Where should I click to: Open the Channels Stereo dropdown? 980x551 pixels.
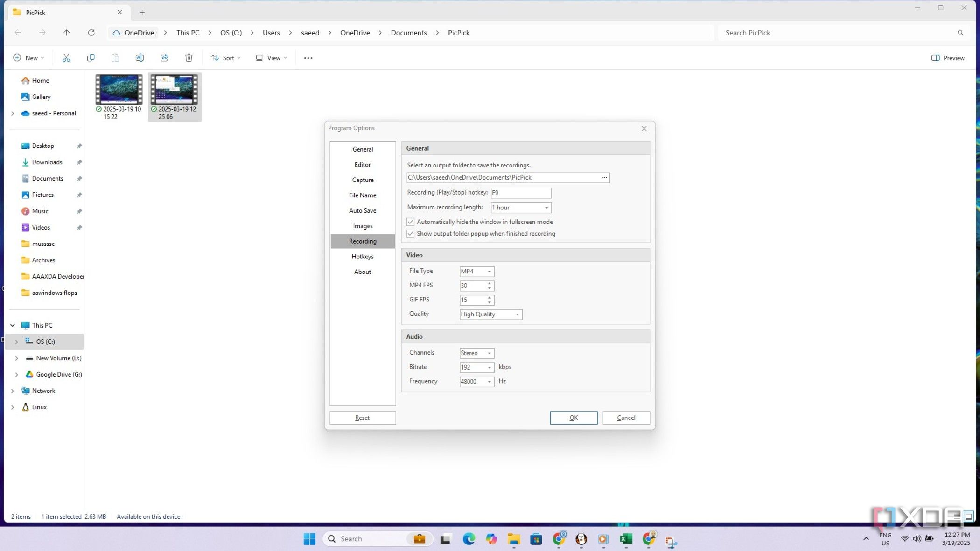coord(476,353)
